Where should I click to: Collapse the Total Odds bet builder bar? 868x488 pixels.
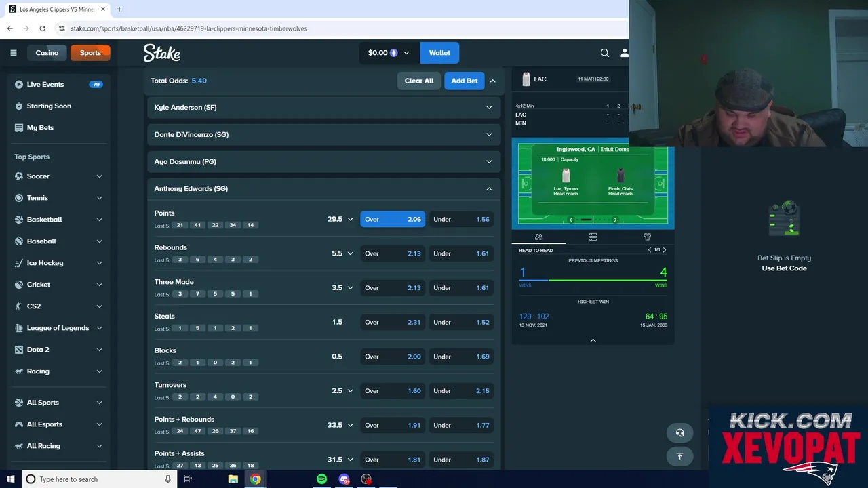[x=492, y=81]
